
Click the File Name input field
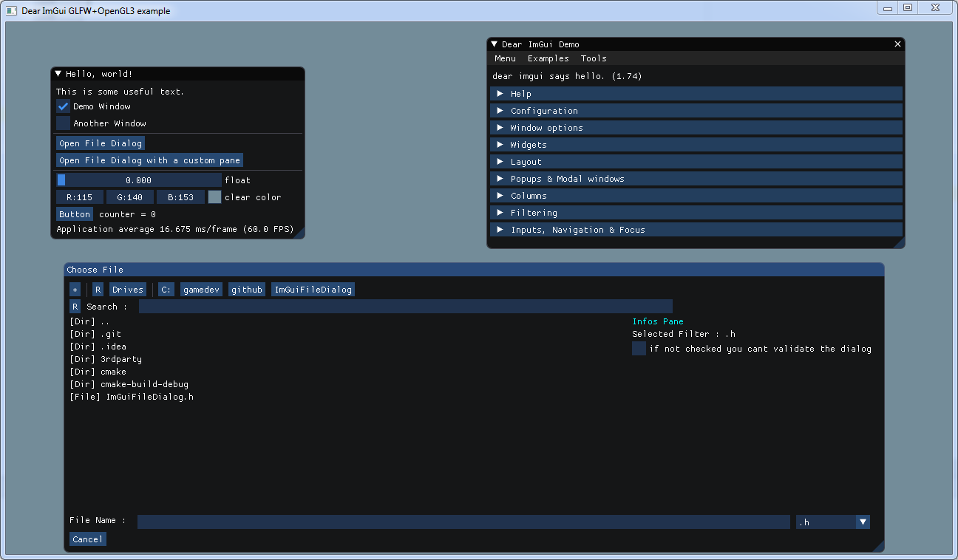[x=463, y=522]
